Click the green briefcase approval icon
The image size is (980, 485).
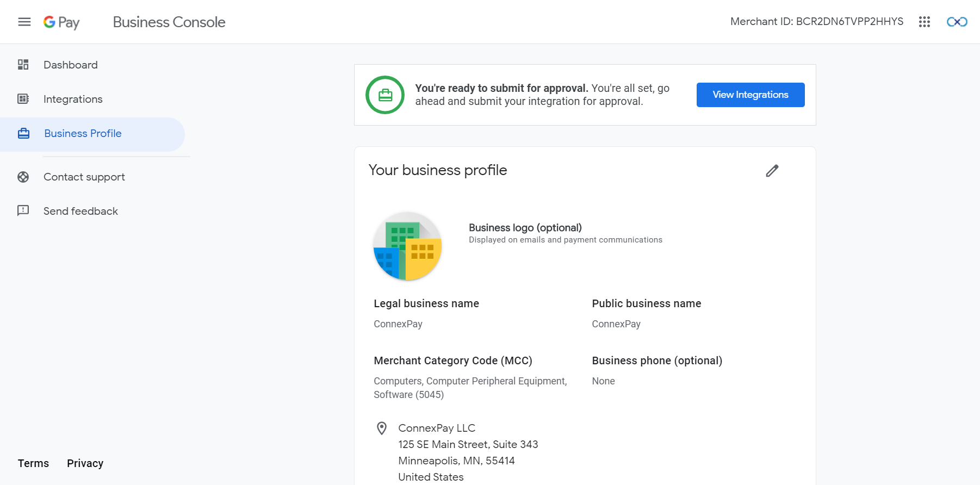pos(385,95)
